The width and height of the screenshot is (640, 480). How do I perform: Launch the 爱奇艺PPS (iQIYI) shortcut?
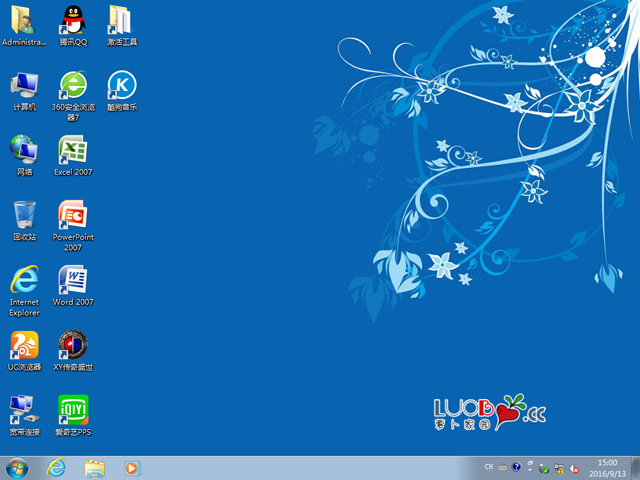point(73,416)
